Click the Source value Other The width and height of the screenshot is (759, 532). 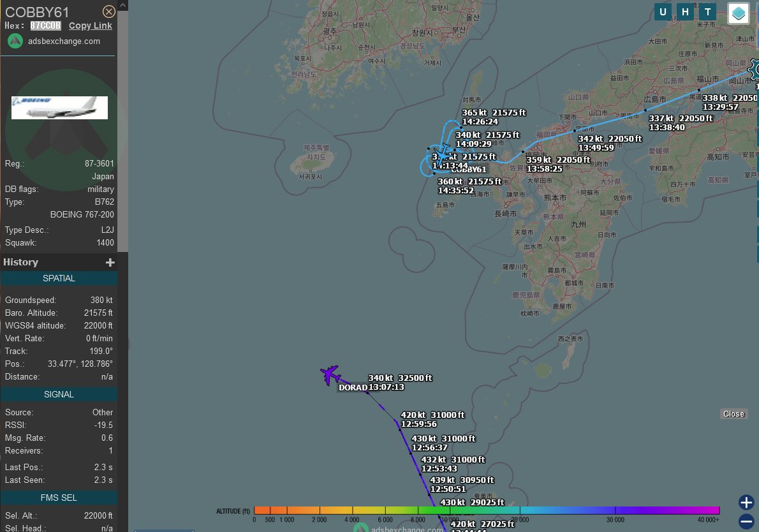tap(103, 413)
